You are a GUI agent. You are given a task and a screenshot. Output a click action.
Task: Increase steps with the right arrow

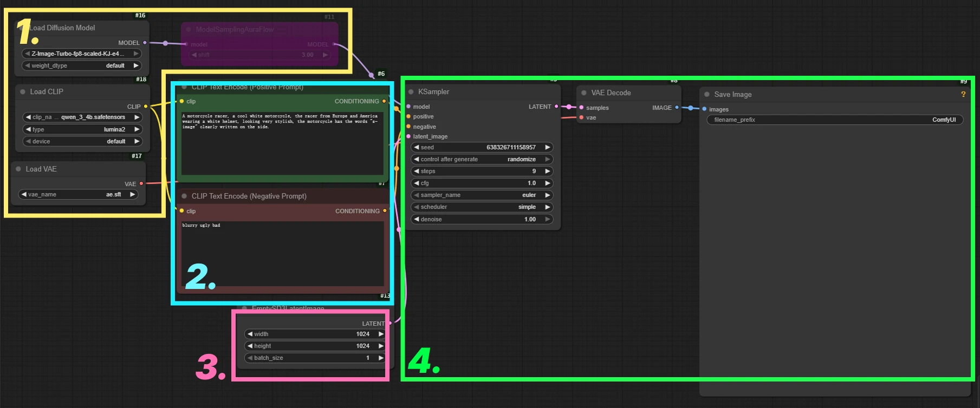tap(548, 172)
